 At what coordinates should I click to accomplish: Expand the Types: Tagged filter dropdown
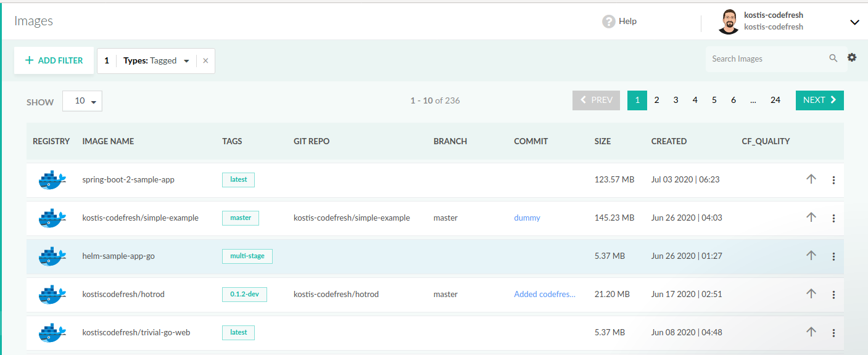[186, 61]
